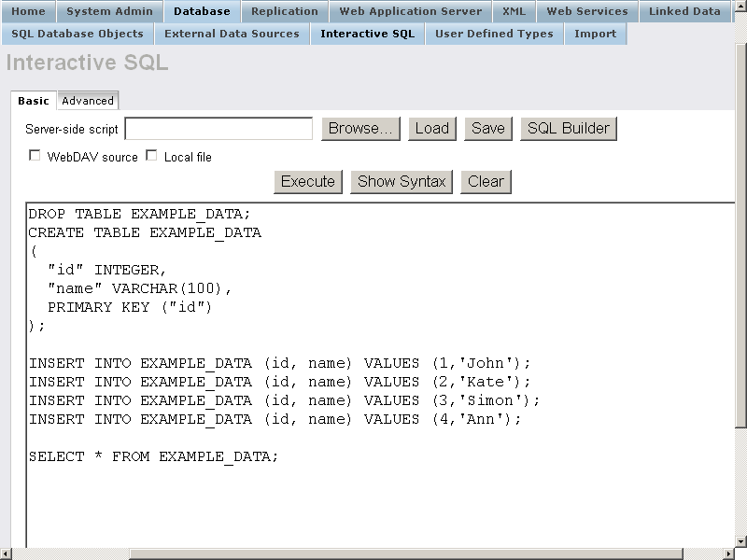747x560 pixels.
Task: Switch to the Advanced tab
Action: [88, 101]
